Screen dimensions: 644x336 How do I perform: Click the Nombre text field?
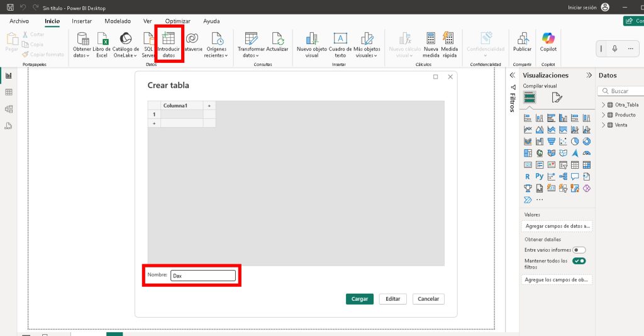coord(203,276)
